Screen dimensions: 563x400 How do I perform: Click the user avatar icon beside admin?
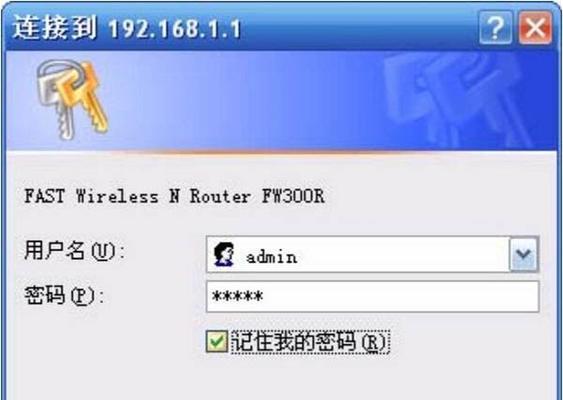224,254
